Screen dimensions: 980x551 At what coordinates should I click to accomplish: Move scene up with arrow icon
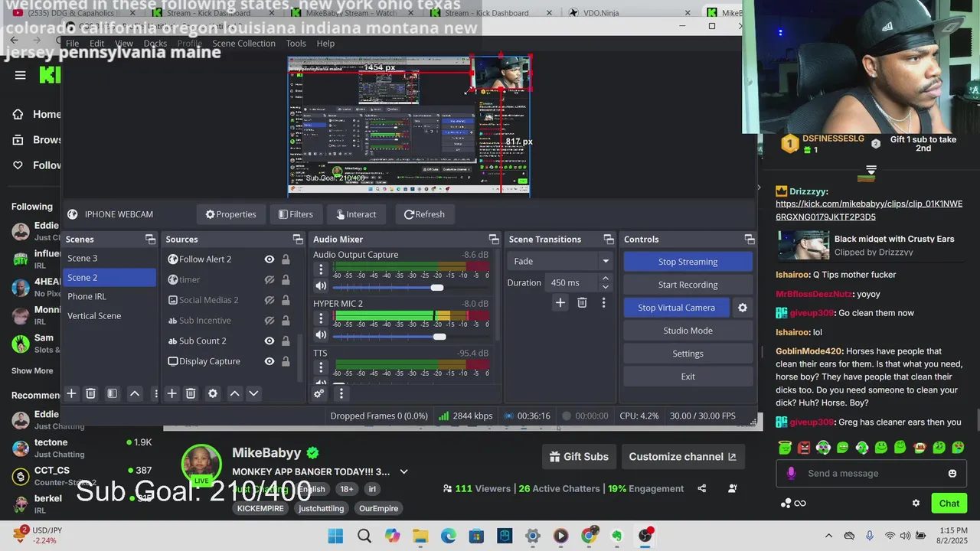click(135, 393)
